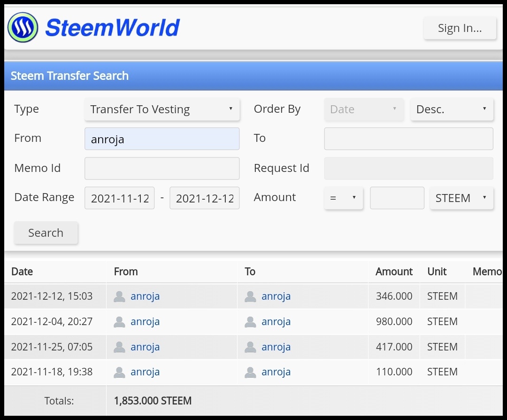This screenshot has width=507, height=420.
Task: Click the From input field containing anroja
Action: pyautogui.click(x=162, y=139)
